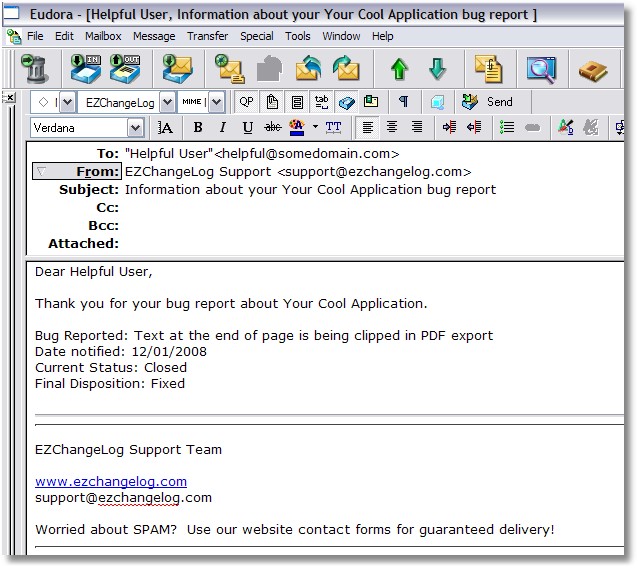
Task: Open the Out mailbox icon
Action: coord(125,69)
